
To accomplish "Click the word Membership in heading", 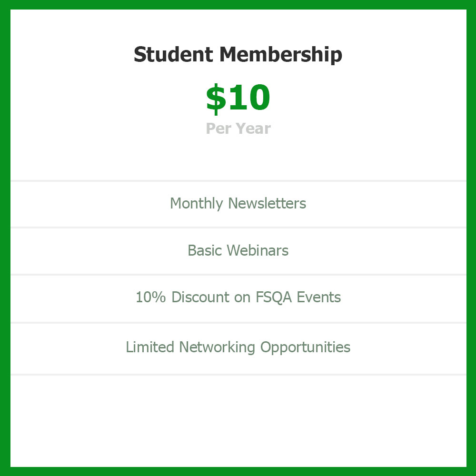I will [x=281, y=55].
